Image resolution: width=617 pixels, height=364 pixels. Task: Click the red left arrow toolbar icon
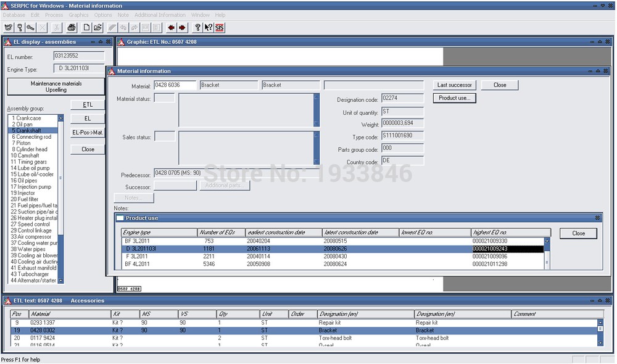171,28
